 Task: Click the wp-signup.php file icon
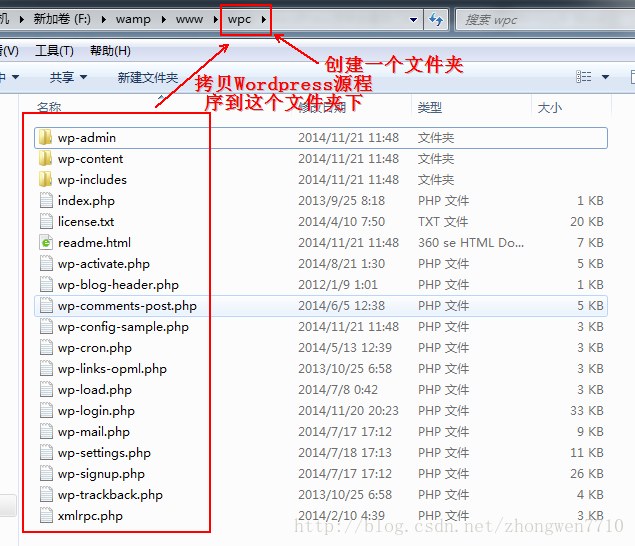point(46,474)
